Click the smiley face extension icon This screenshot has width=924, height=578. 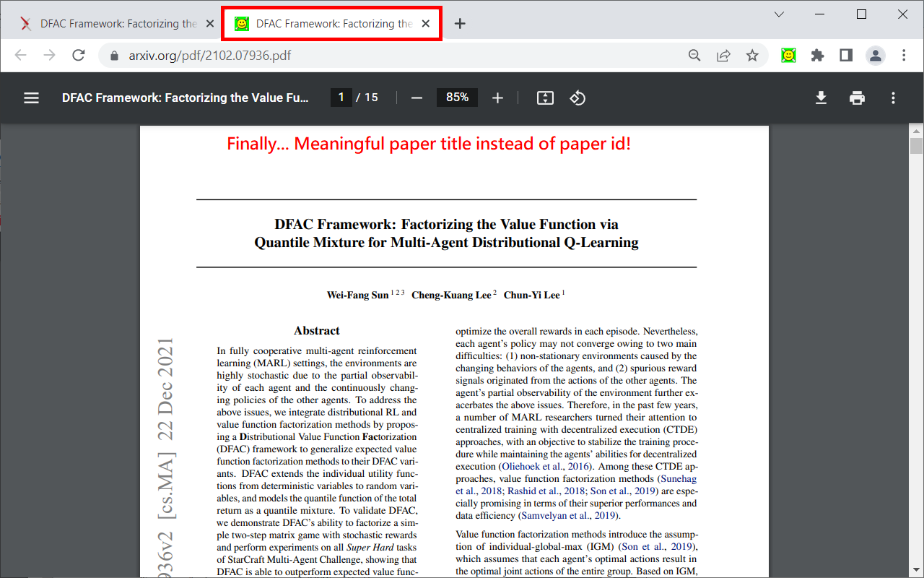point(788,55)
